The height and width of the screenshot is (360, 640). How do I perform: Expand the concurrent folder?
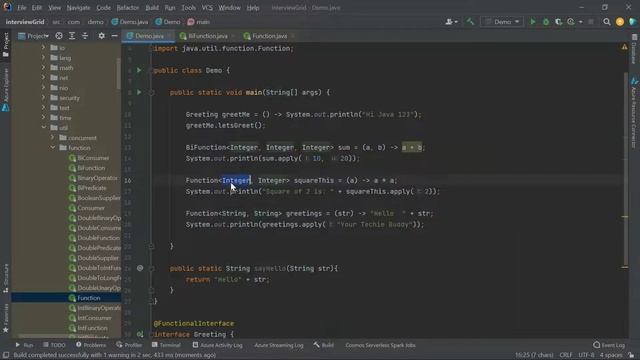53,138
